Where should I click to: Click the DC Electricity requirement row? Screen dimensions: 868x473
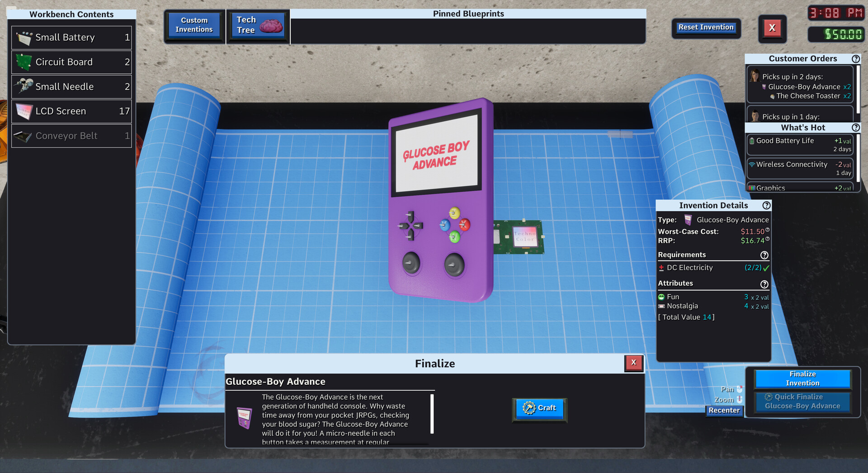pyautogui.click(x=713, y=268)
